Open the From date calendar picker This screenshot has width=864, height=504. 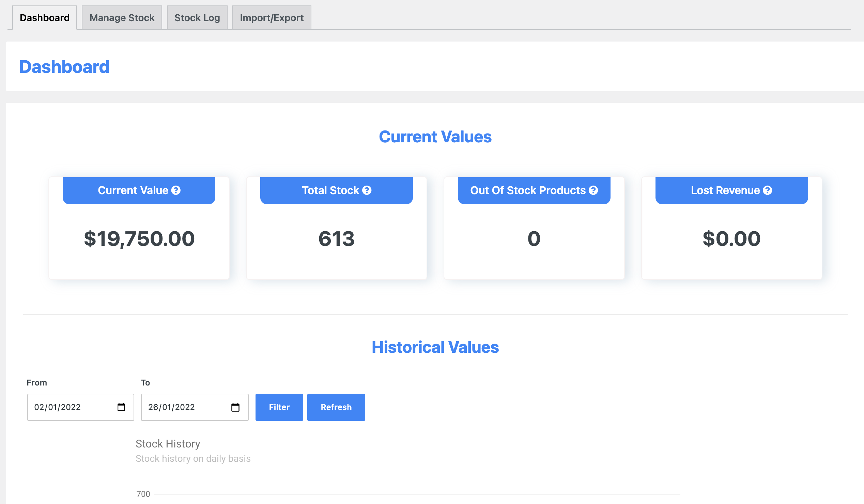pyautogui.click(x=121, y=407)
